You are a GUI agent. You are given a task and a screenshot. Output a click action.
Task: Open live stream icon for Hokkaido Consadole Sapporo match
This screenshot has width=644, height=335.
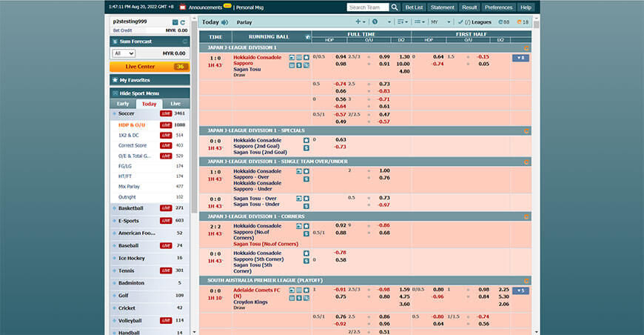coord(292,58)
